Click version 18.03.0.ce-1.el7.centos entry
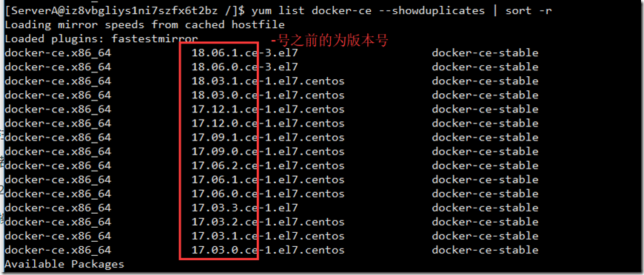 (x=268, y=95)
